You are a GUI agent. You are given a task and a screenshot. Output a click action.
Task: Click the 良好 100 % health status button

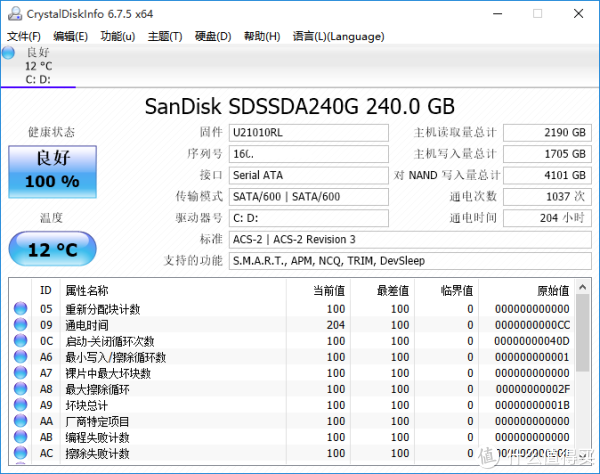(x=52, y=171)
